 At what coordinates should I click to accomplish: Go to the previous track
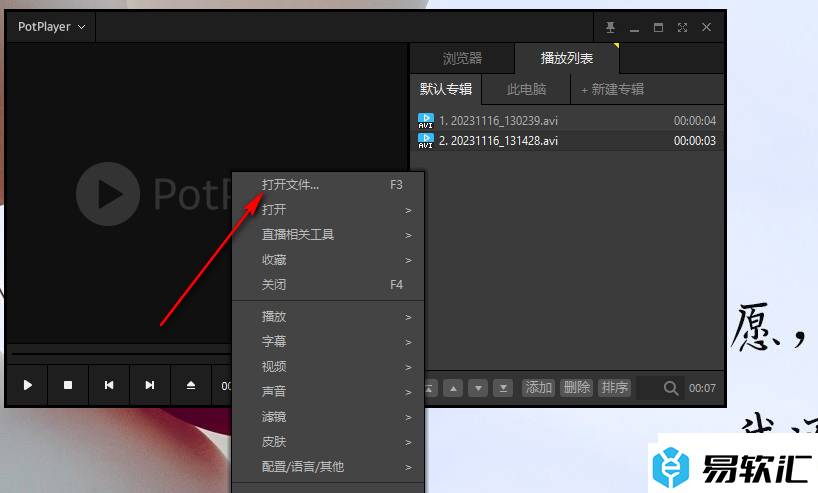coord(109,385)
